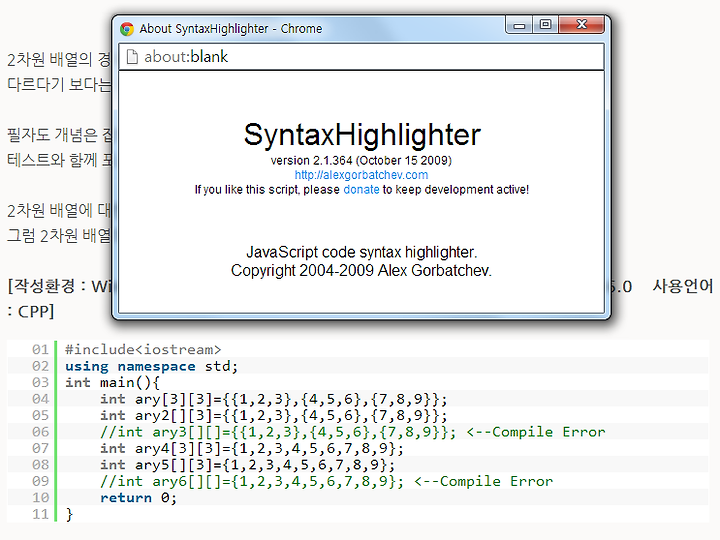The height and width of the screenshot is (540, 720).
Task: Click code line 01 #include<iostream>
Action: 143,349
